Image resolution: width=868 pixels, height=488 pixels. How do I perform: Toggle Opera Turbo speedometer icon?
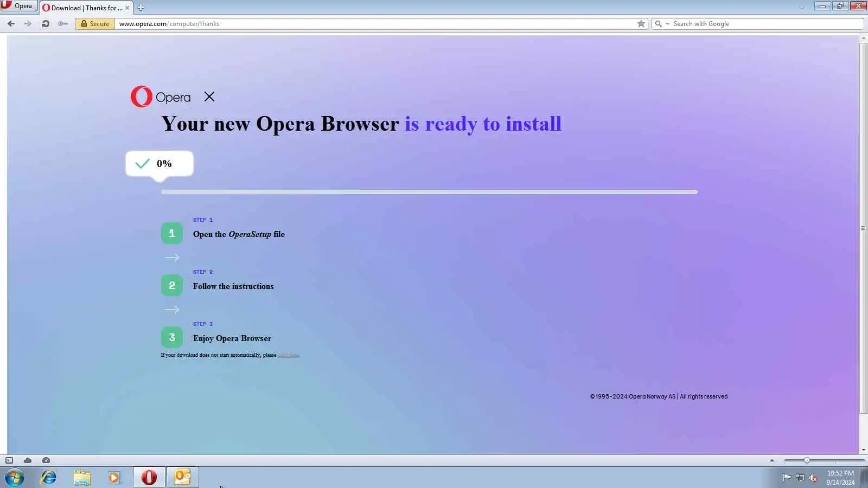coord(46,460)
